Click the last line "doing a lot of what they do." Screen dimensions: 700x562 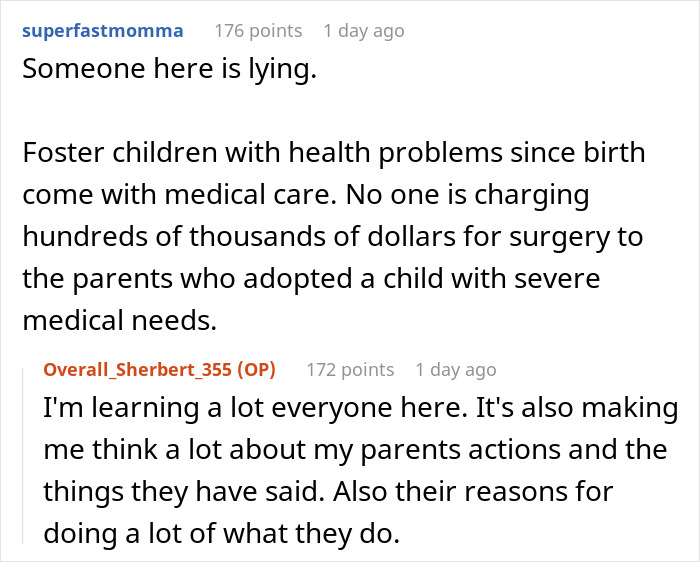(x=220, y=534)
